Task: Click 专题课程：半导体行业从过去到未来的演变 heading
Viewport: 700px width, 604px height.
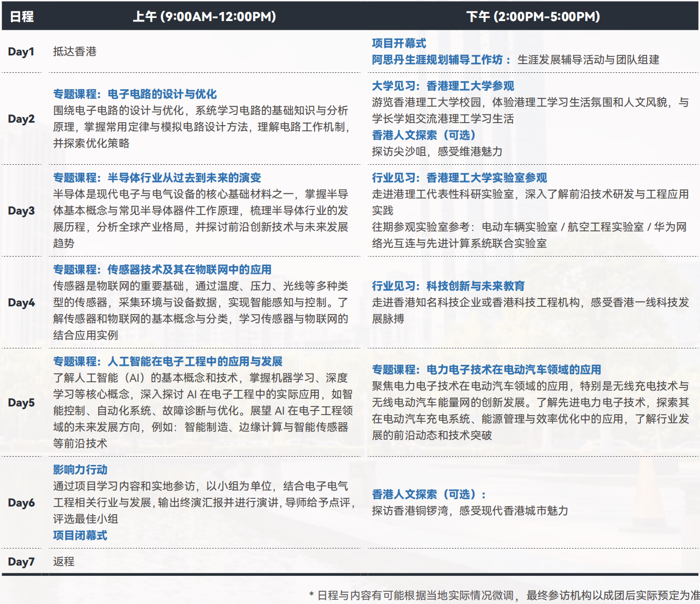Action: [x=157, y=178]
